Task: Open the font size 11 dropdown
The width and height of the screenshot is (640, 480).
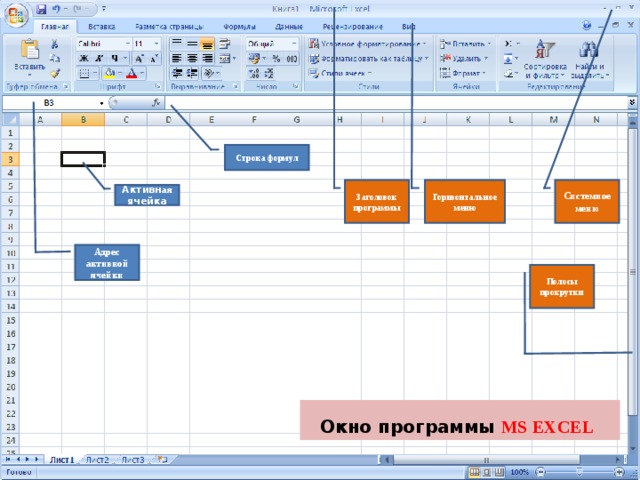Action: pos(156,44)
